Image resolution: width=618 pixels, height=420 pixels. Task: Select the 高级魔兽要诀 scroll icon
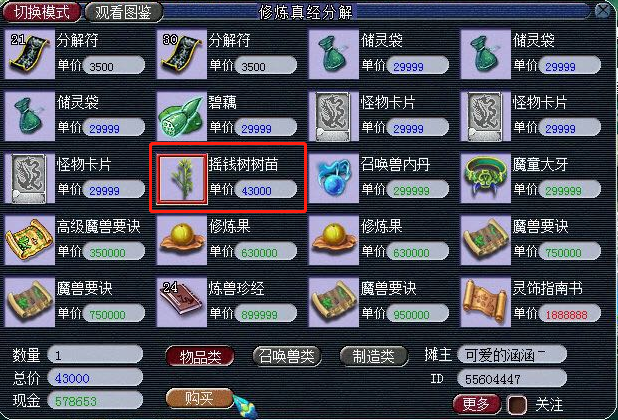pos(30,240)
